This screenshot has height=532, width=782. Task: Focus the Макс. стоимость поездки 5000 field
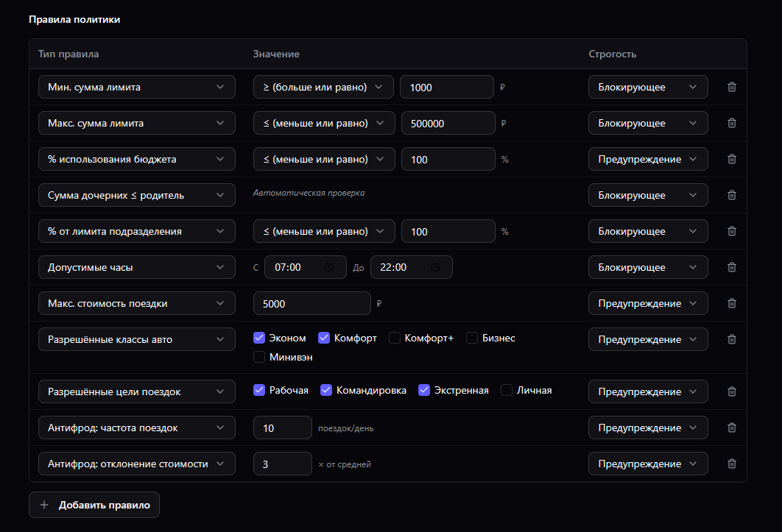[x=311, y=303]
